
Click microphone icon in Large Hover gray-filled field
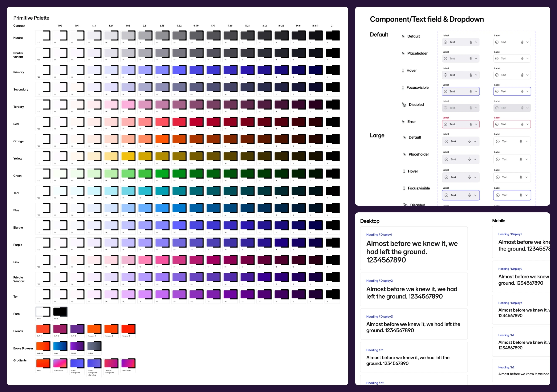pos(469,177)
